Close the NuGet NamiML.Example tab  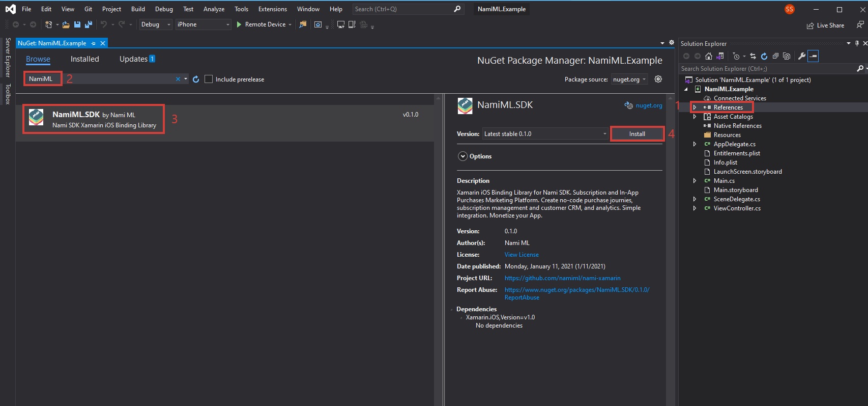point(103,43)
